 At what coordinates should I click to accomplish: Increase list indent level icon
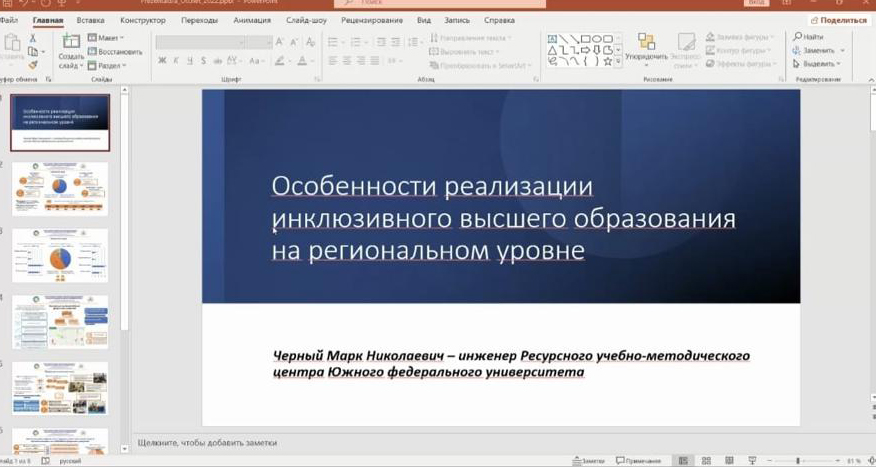tap(396, 42)
